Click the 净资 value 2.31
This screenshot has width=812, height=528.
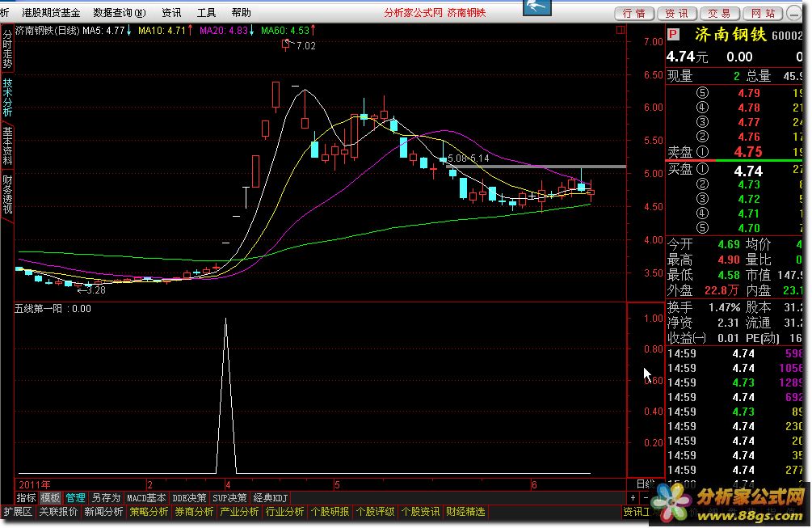[x=728, y=323]
